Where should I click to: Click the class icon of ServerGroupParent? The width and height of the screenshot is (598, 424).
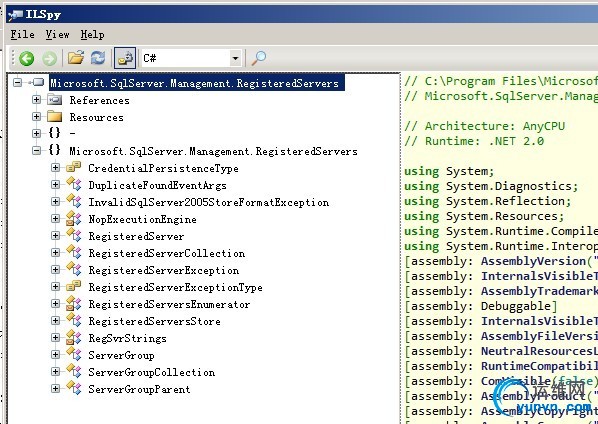(74, 388)
